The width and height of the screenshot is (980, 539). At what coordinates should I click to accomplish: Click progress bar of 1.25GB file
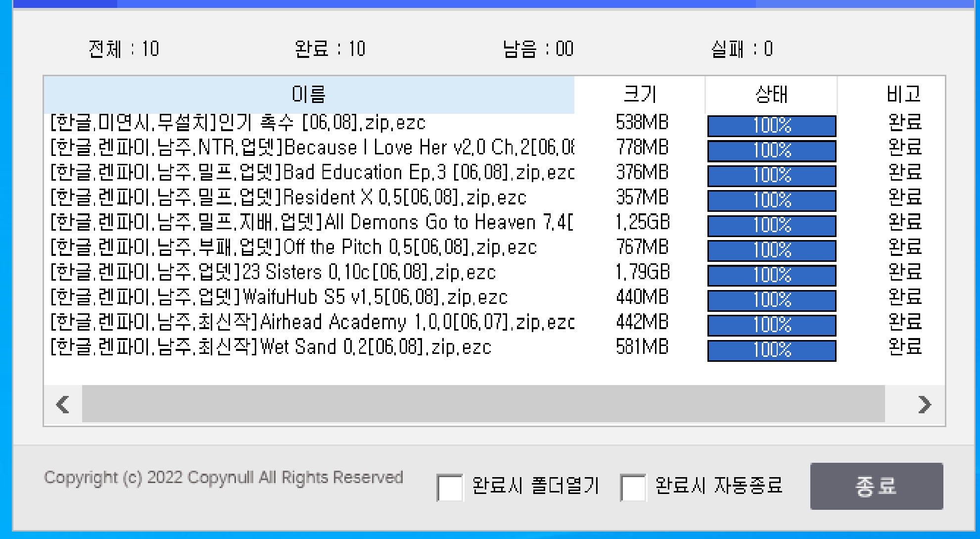(x=771, y=226)
